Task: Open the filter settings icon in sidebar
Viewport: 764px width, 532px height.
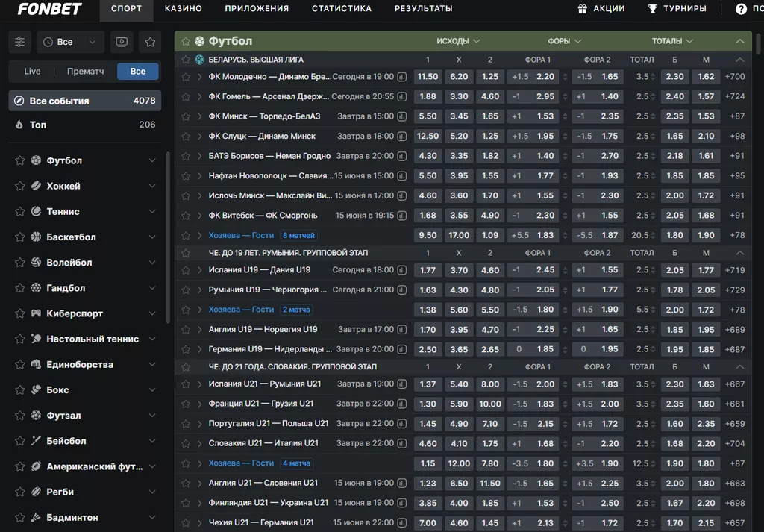Action: (x=20, y=42)
